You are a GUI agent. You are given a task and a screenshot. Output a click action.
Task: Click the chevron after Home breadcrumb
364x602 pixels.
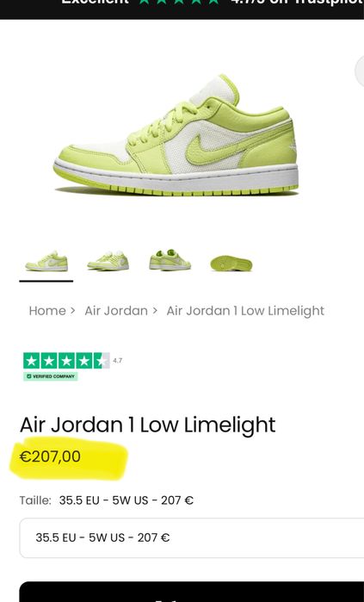tap(73, 311)
